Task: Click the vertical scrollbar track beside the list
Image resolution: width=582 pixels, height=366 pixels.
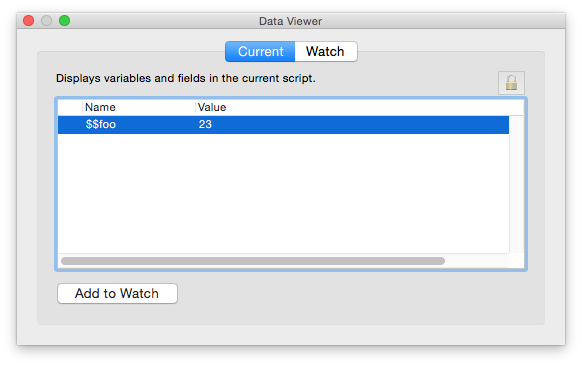Action: (x=516, y=184)
